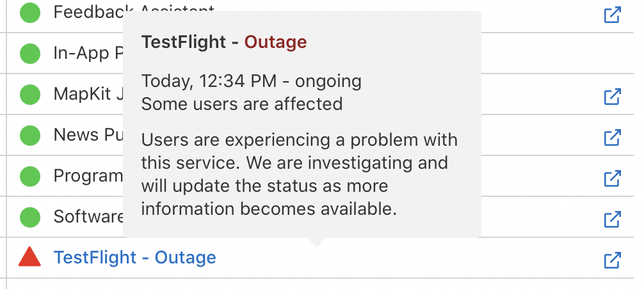
Task: Click the tooltip text "Some users are affected"
Action: (x=242, y=104)
